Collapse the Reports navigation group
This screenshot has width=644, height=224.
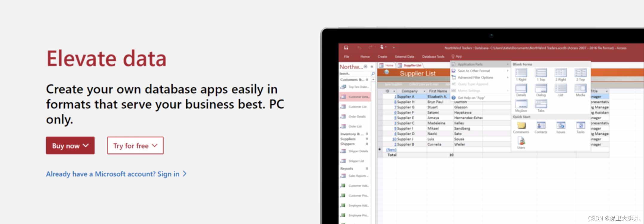point(354,169)
